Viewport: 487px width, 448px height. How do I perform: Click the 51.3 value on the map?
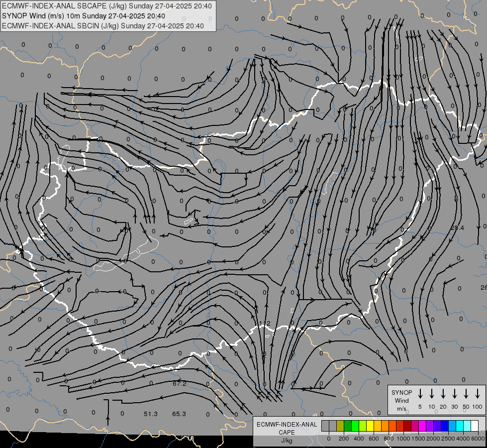tap(151, 414)
